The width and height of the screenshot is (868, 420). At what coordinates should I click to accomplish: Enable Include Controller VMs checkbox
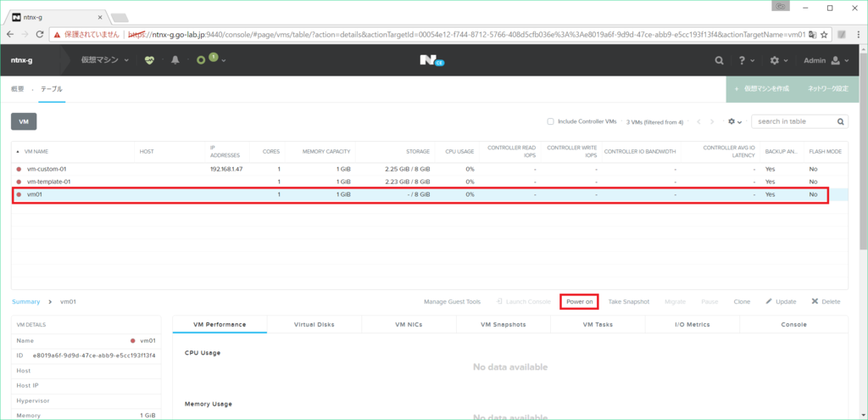(550, 121)
